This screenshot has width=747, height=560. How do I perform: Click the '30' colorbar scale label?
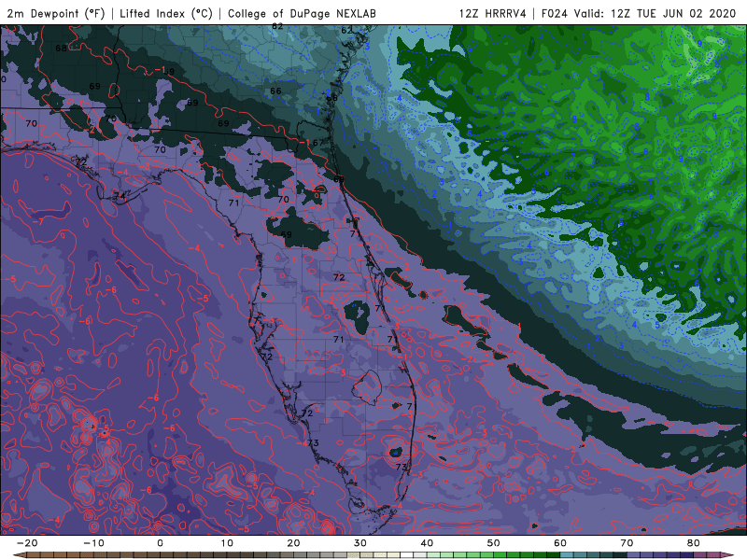[x=360, y=543]
